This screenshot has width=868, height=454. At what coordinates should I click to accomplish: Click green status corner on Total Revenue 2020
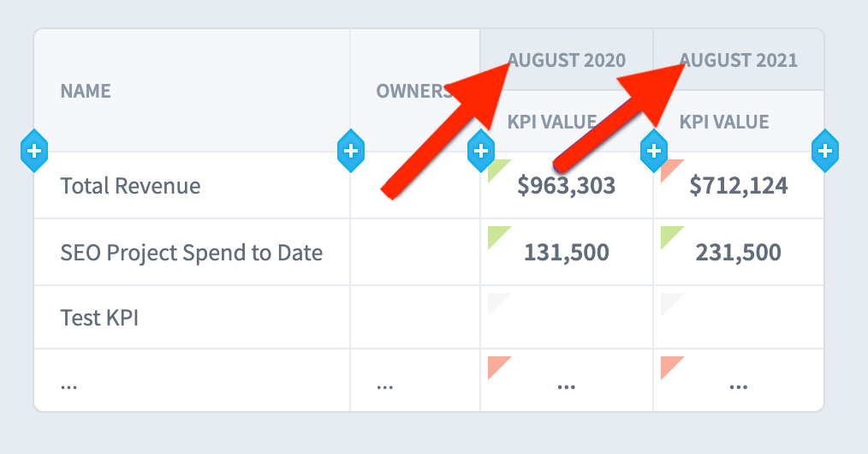(496, 169)
